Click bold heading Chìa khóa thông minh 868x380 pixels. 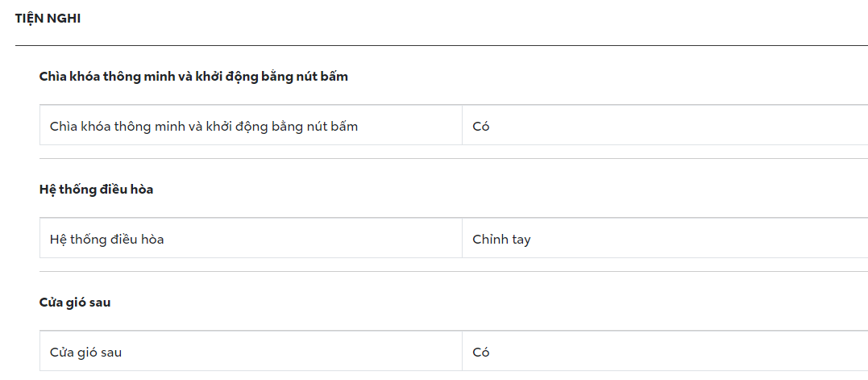[193, 77]
